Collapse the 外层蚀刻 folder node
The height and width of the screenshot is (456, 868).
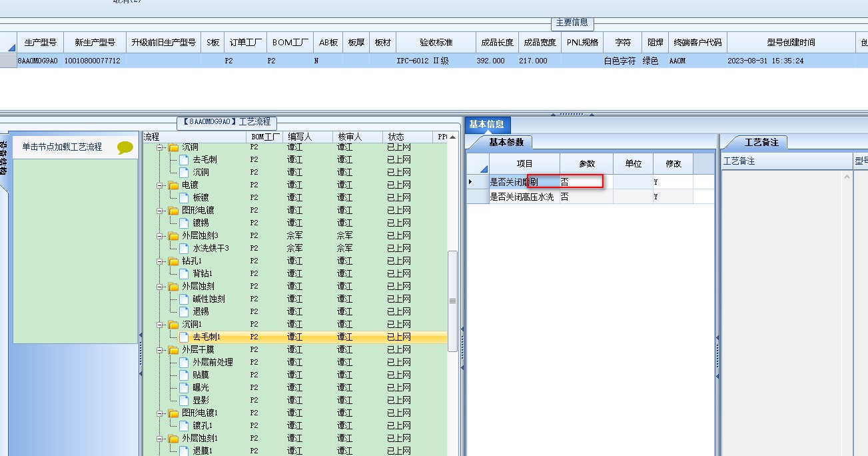[x=160, y=287]
